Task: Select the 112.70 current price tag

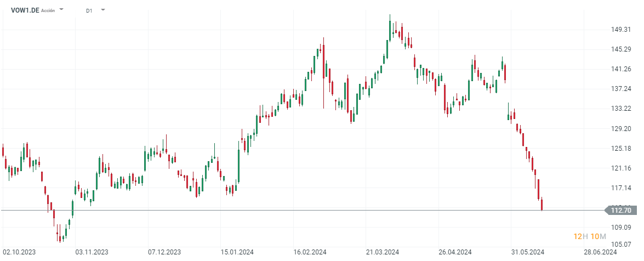Action: pos(620,210)
